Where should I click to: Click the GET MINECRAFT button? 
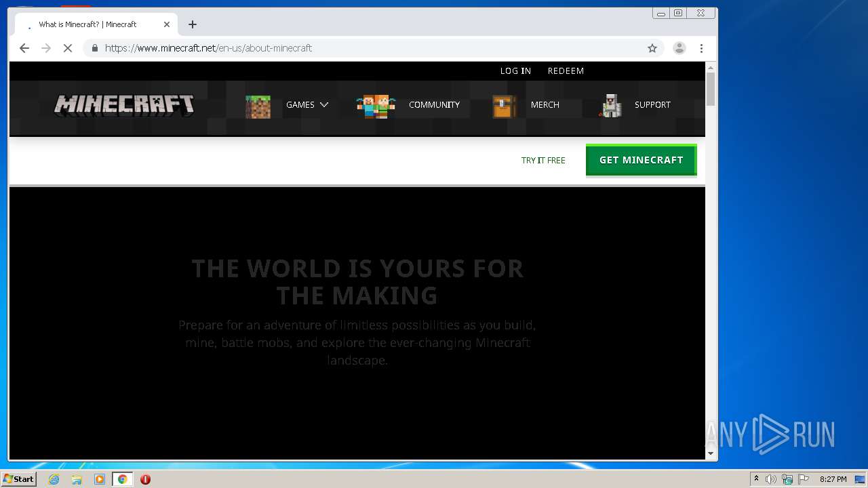tap(642, 161)
